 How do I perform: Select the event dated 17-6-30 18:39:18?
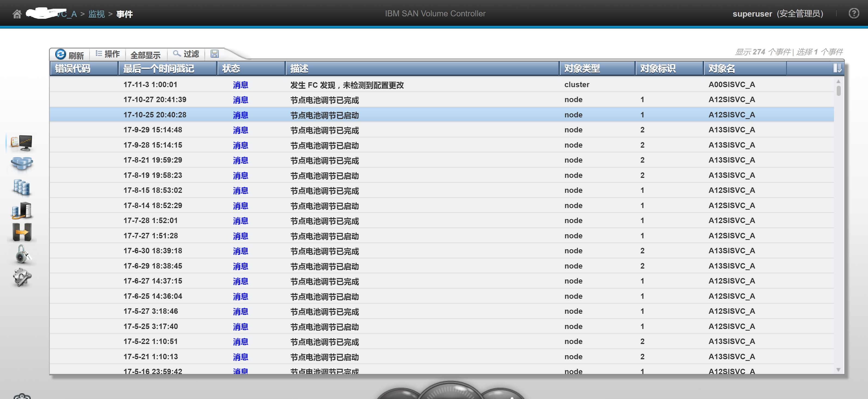click(x=441, y=251)
